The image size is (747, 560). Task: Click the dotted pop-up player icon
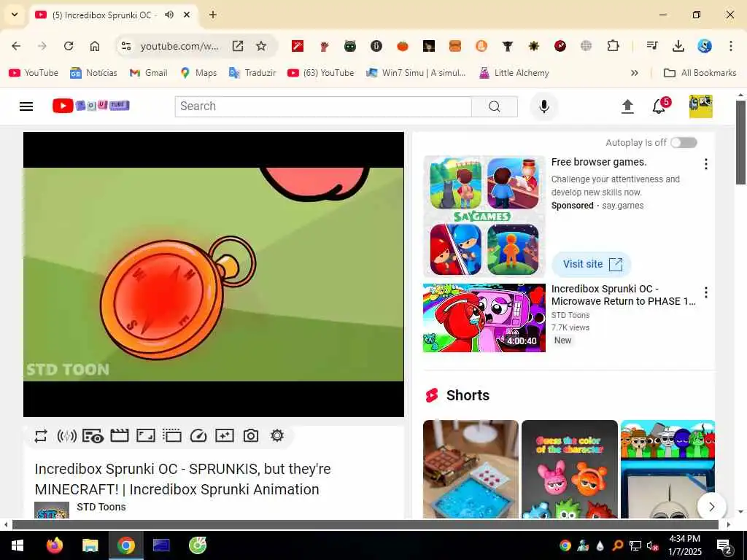pos(172,436)
